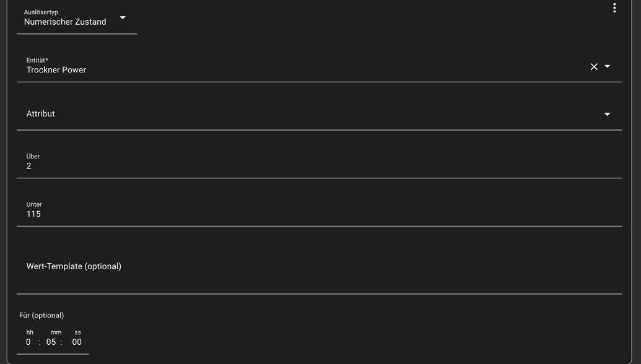Click the Attribut field label
641x364 pixels.
tap(41, 114)
